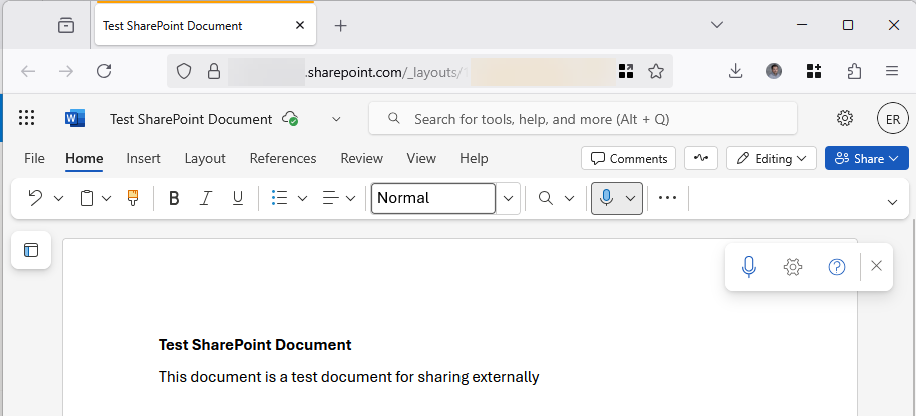Click the Format Painter icon
The height and width of the screenshot is (416, 916).
pyautogui.click(x=132, y=198)
